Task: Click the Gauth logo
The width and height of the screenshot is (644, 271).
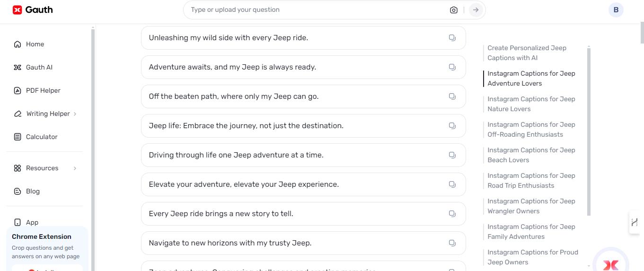Action: (x=33, y=9)
